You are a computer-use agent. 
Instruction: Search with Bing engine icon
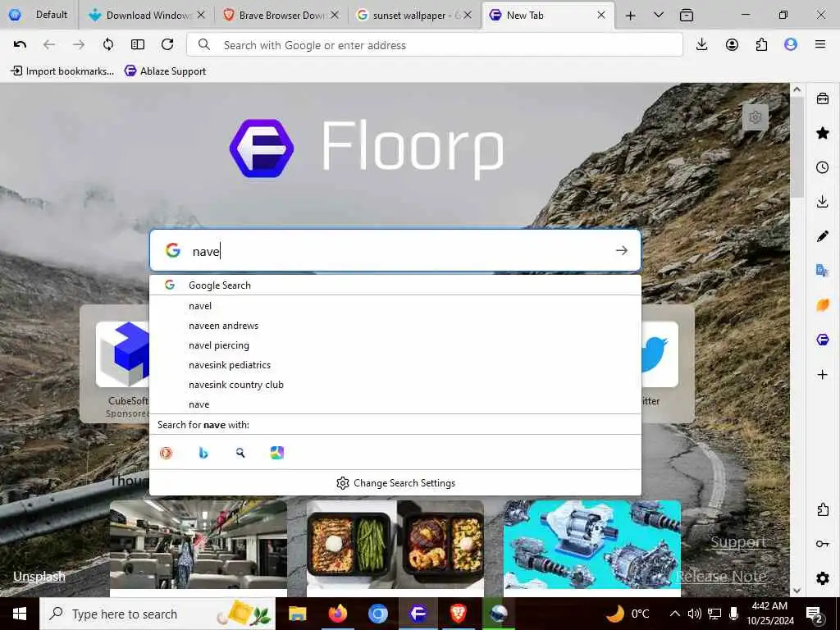pos(203,453)
